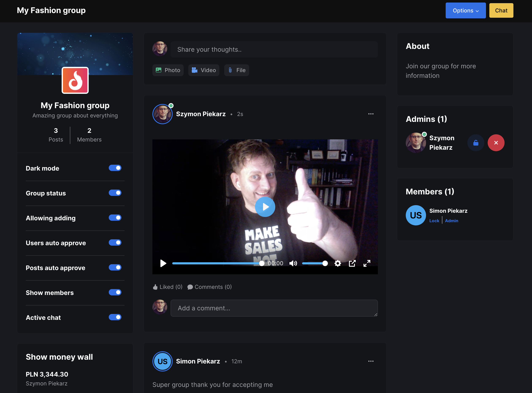This screenshot has height=393, width=532.
Task: Mute the video with the speaker icon
Action: point(293,263)
